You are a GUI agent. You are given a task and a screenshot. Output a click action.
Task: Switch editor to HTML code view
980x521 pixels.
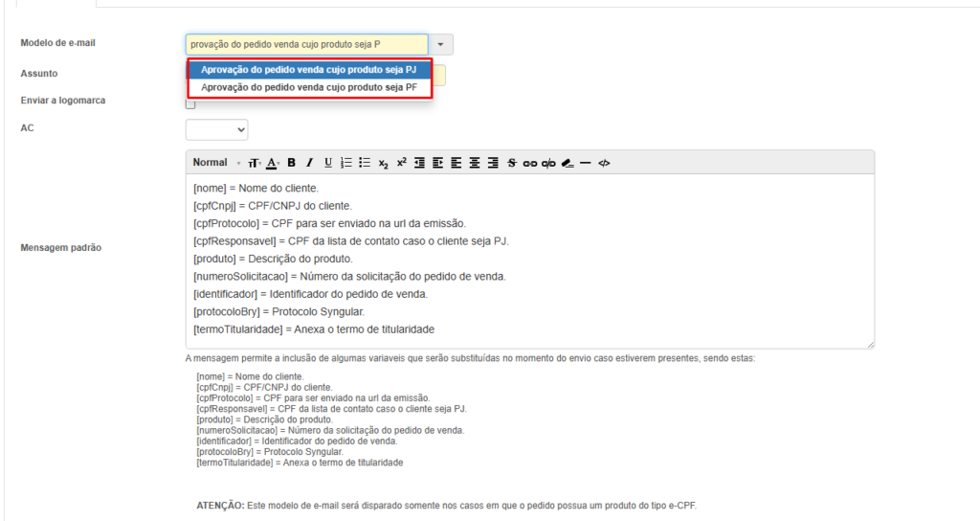point(604,163)
